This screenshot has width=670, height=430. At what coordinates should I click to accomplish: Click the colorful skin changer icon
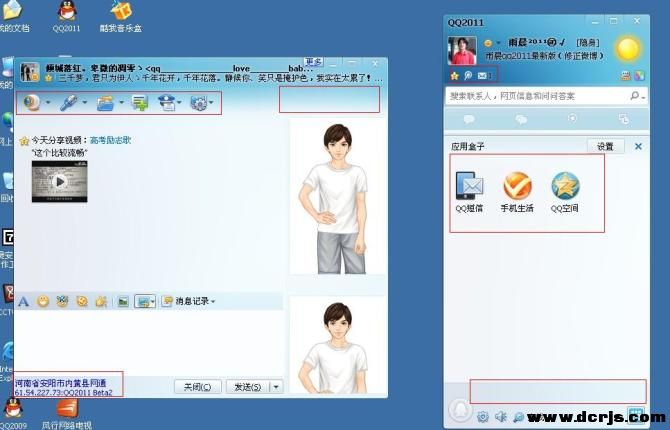point(639,76)
